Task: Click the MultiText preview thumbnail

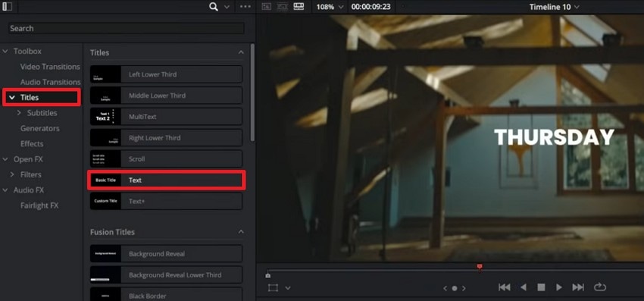Action: [x=105, y=117]
